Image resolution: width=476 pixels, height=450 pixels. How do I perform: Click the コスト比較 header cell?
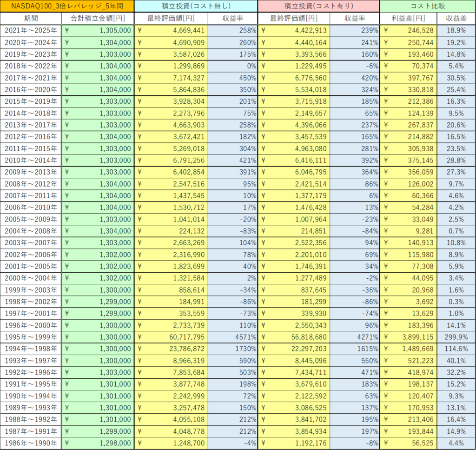(427, 6)
